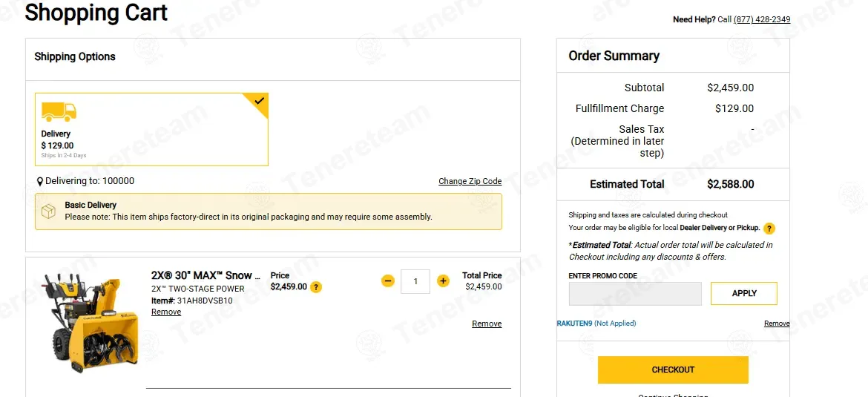Click the APPLY promo code button
The image size is (868, 397).
[744, 293]
